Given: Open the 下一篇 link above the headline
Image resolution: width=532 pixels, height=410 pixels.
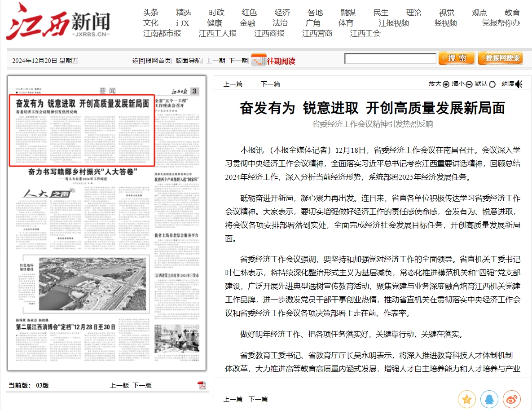Looking at the screenshot, I should click(270, 84).
